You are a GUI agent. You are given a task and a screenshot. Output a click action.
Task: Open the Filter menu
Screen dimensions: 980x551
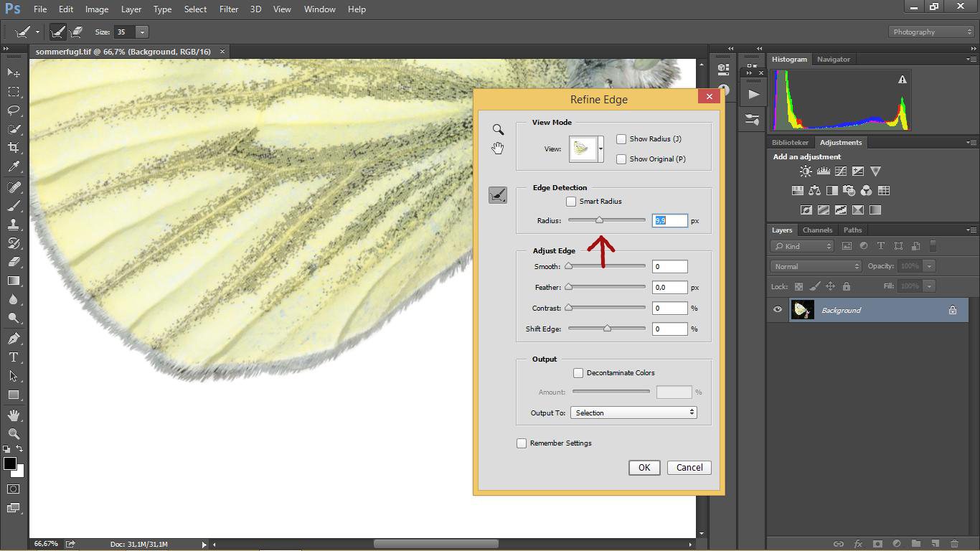(228, 9)
